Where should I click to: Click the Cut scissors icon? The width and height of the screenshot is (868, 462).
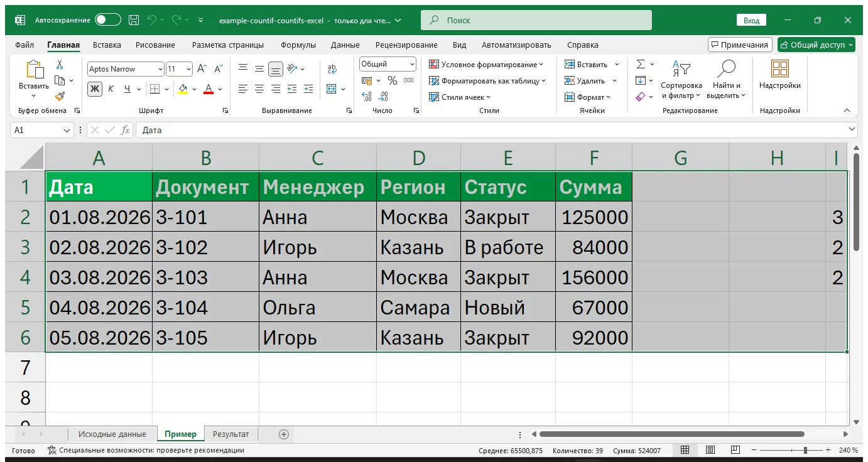pyautogui.click(x=60, y=65)
